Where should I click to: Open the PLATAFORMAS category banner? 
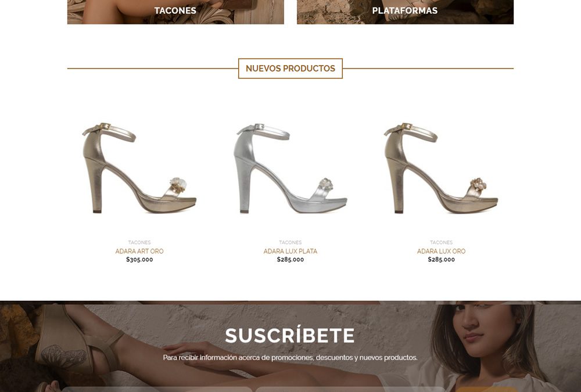[x=405, y=12]
